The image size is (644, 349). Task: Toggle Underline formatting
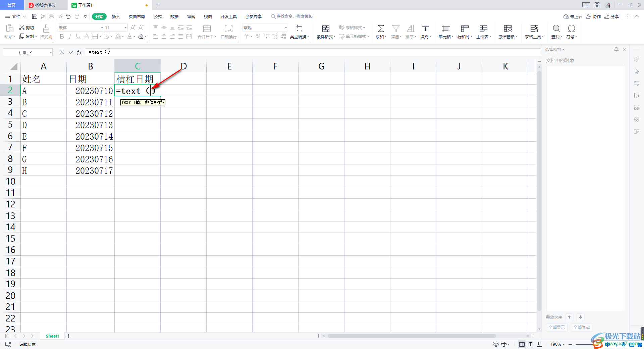coord(78,36)
